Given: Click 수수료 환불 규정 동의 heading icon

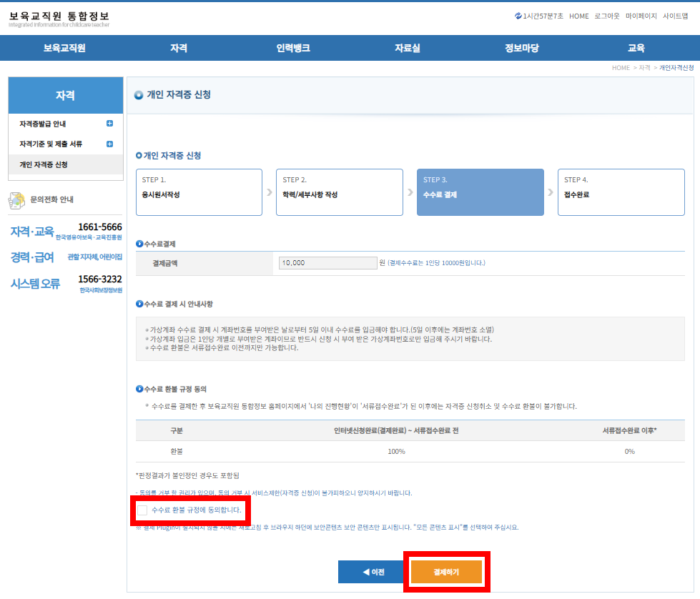Looking at the screenshot, I should pos(139,390).
